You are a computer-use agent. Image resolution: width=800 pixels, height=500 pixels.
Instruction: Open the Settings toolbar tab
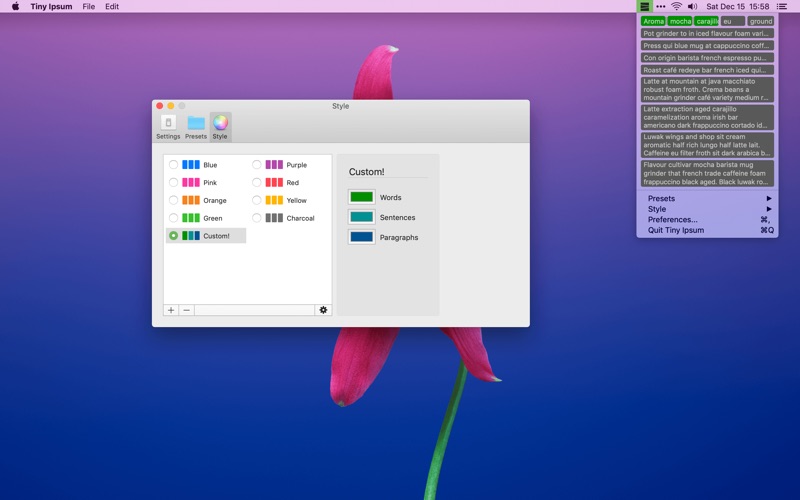pos(168,127)
